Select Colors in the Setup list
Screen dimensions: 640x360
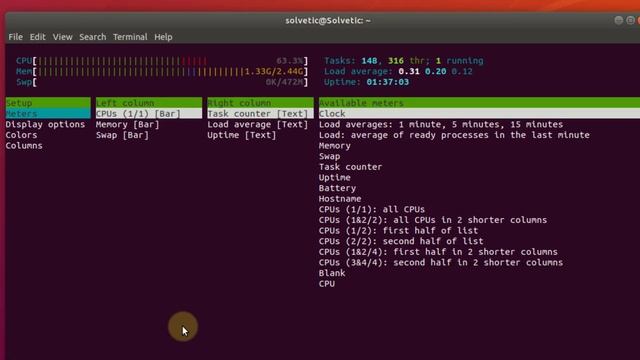(x=21, y=135)
